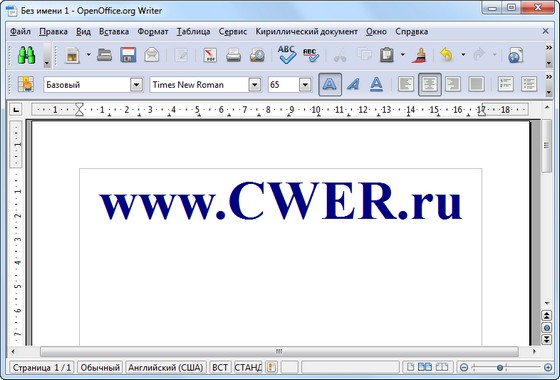Open the Правка menu
This screenshot has height=380, width=560.
tap(53, 31)
